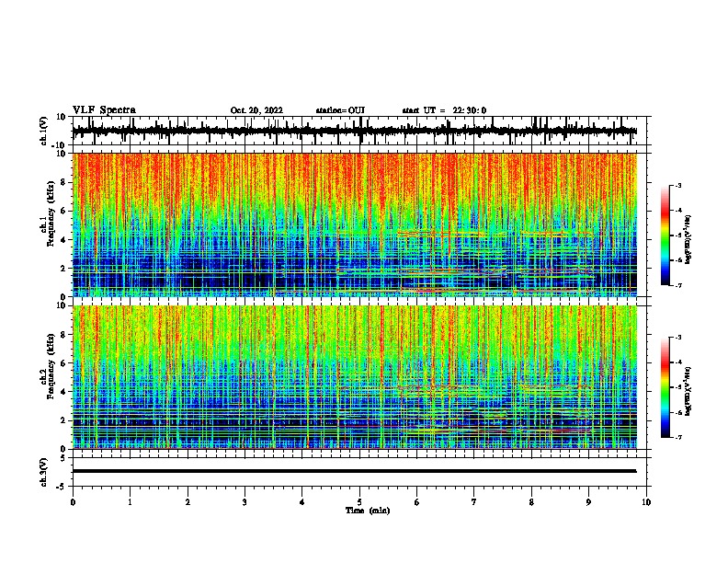Click inside the ch.2 frequency spectrogram
The width and height of the screenshot is (728, 563).
pos(354,377)
